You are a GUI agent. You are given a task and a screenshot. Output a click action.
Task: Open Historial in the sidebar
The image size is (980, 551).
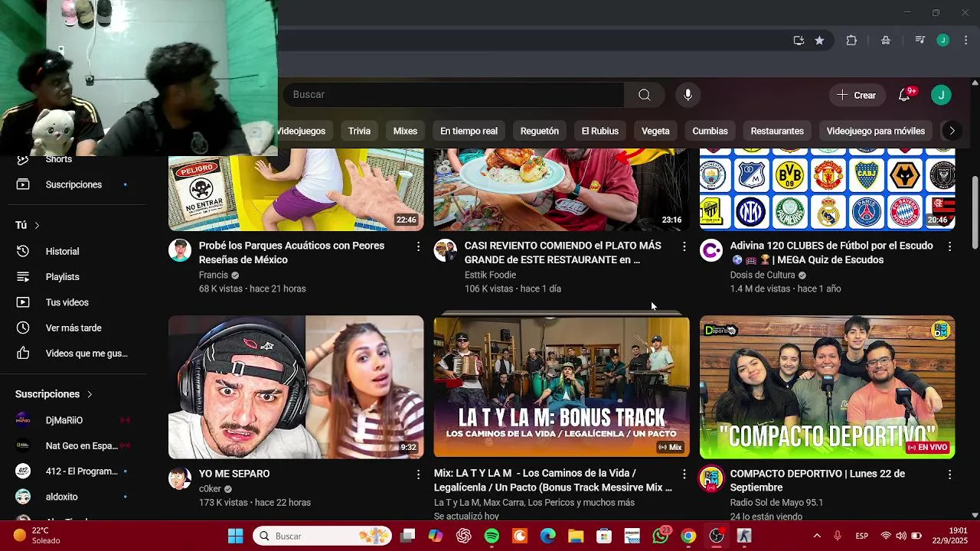point(73,251)
